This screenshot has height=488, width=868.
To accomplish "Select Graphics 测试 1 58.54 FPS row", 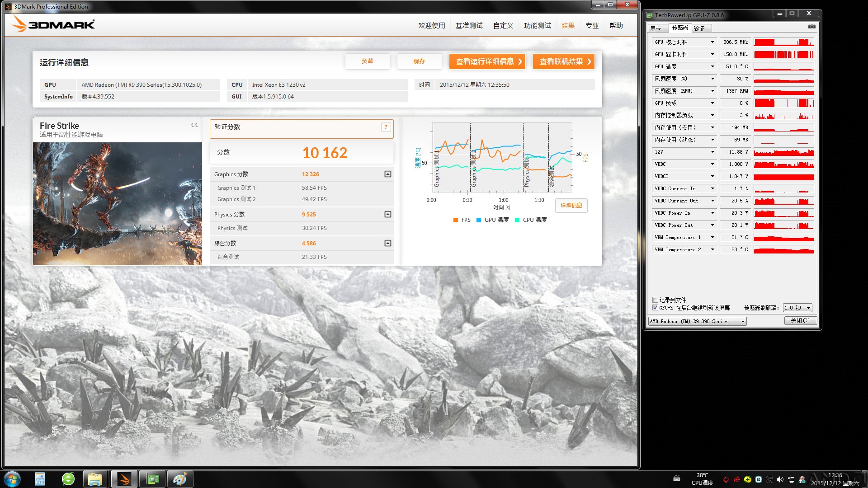I will tap(302, 188).
